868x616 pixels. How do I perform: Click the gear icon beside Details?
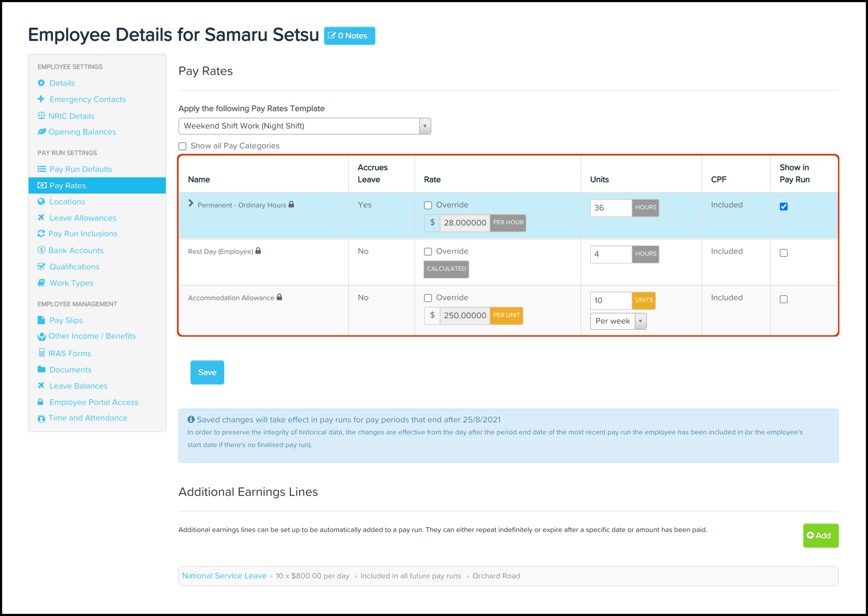point(41,83)
